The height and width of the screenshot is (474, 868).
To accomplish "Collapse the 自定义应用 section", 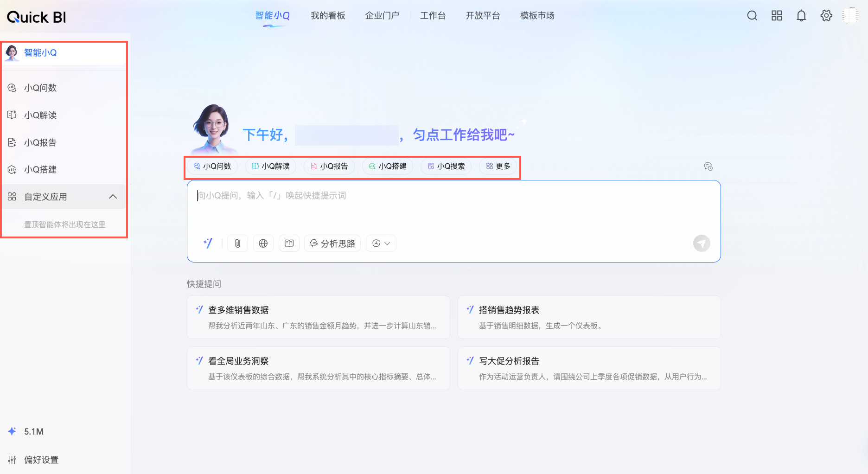I will click(113, 197).
